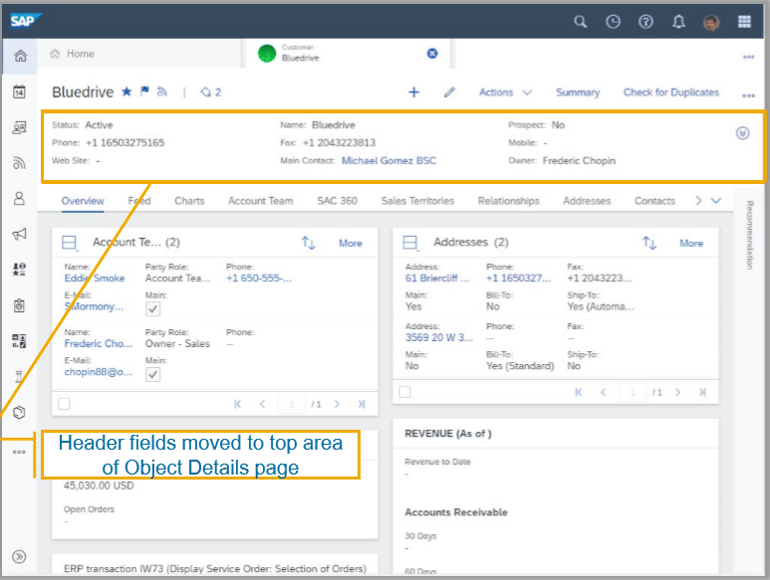Open the tags icon showing 2
770x580 pixels.
pos(211,92)
